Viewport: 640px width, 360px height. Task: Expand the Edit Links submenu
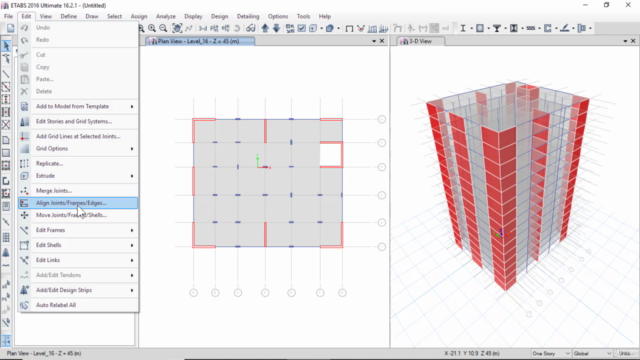[132, 260]
